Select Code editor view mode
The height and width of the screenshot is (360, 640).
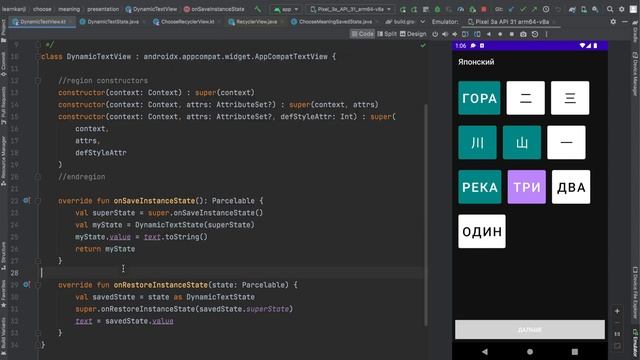pyautogui.click(x=362, y=34)
